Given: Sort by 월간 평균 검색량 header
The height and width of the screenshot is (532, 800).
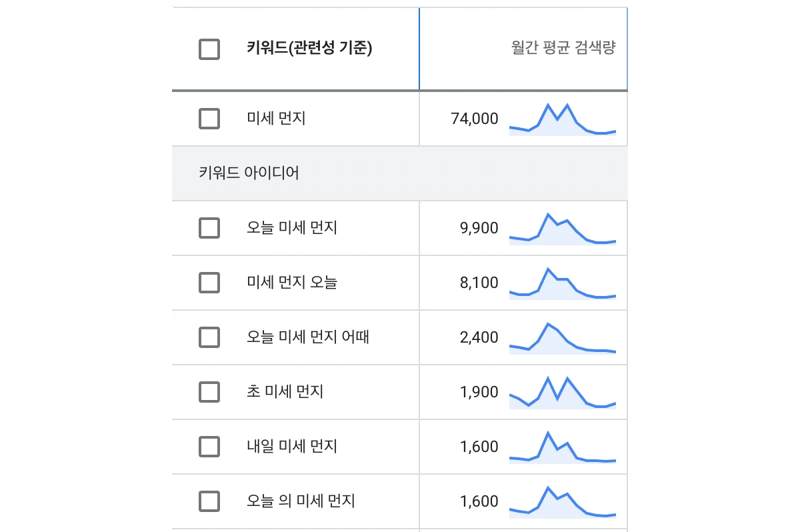Looking at the screenshot, I should (563, 49).
